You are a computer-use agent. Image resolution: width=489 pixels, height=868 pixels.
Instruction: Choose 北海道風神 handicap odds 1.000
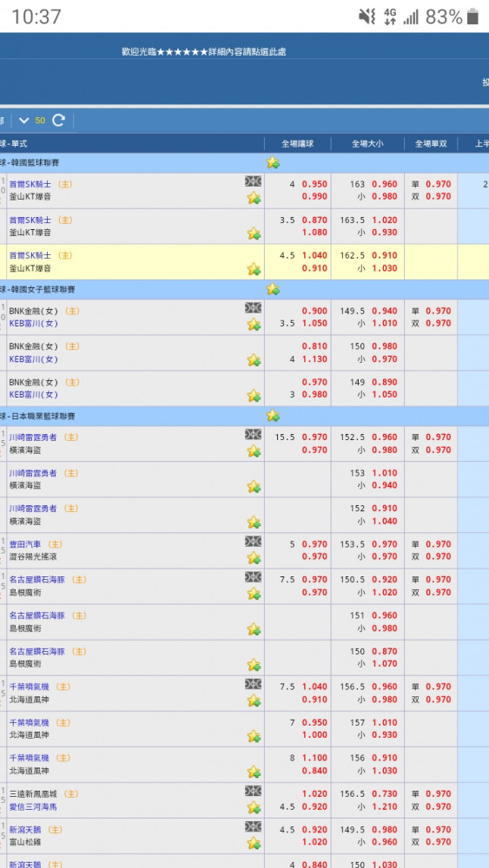point(314,735)
